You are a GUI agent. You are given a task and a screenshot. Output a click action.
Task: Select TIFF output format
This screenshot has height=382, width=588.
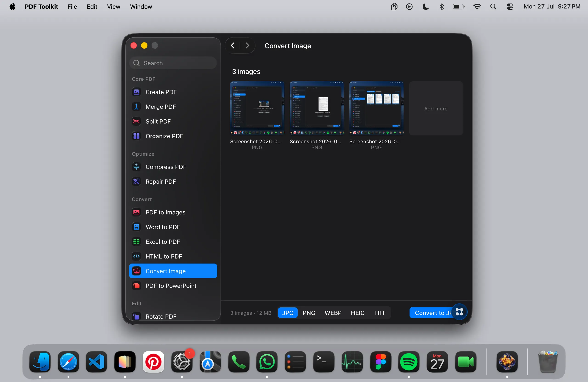click(x=380, y=313)
